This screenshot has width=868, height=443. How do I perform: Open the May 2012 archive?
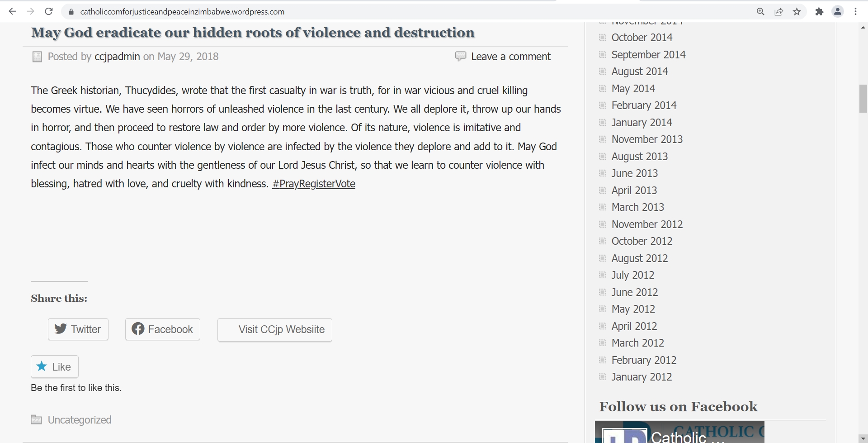coord(633,309)
